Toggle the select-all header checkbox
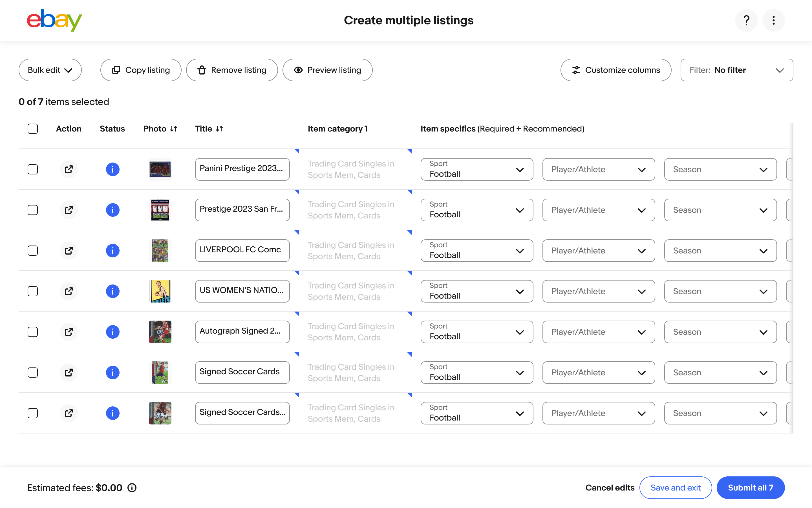 (x=32, y=129)
